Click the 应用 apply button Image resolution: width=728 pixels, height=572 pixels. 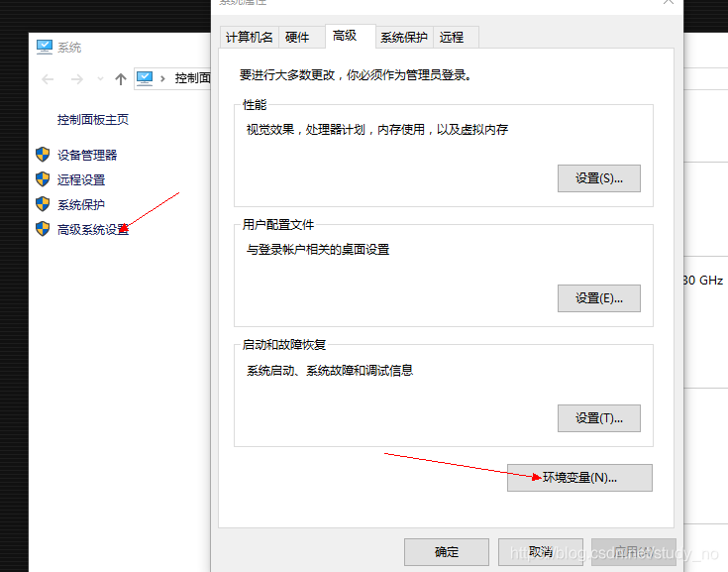tap(634, 552)
